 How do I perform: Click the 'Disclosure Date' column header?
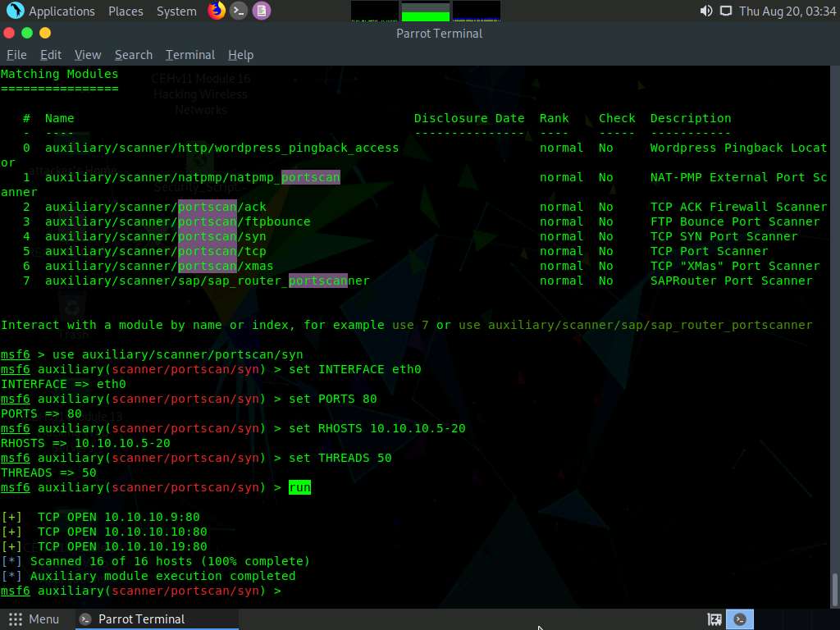pos(469,118)
